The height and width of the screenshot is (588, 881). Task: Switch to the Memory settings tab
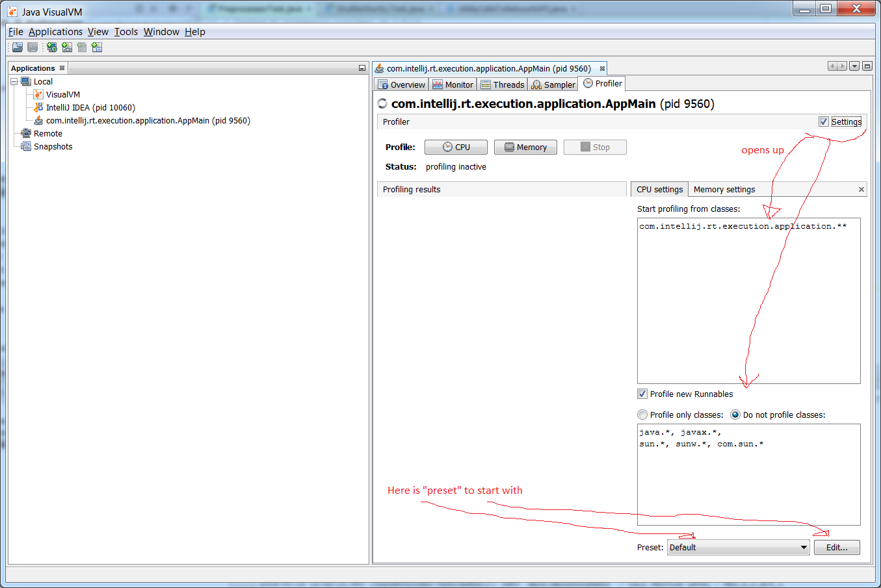tap(724, 189)
